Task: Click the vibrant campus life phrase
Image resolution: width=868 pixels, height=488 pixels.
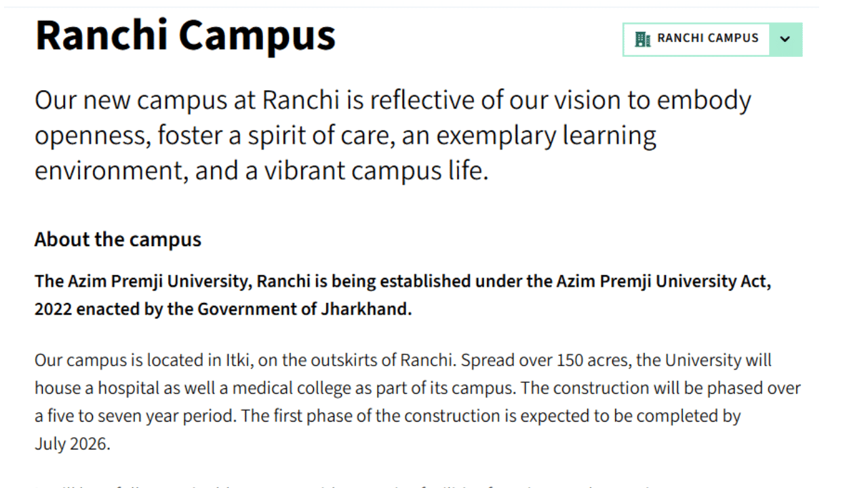Action: point(375,170)
